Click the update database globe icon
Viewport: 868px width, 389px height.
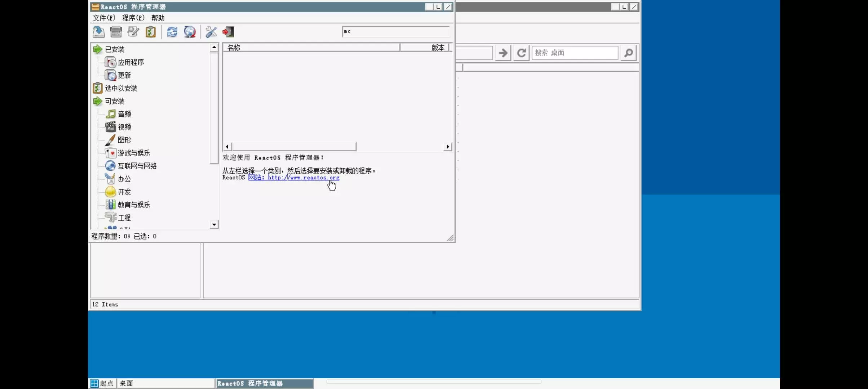[x=190, y=32]
